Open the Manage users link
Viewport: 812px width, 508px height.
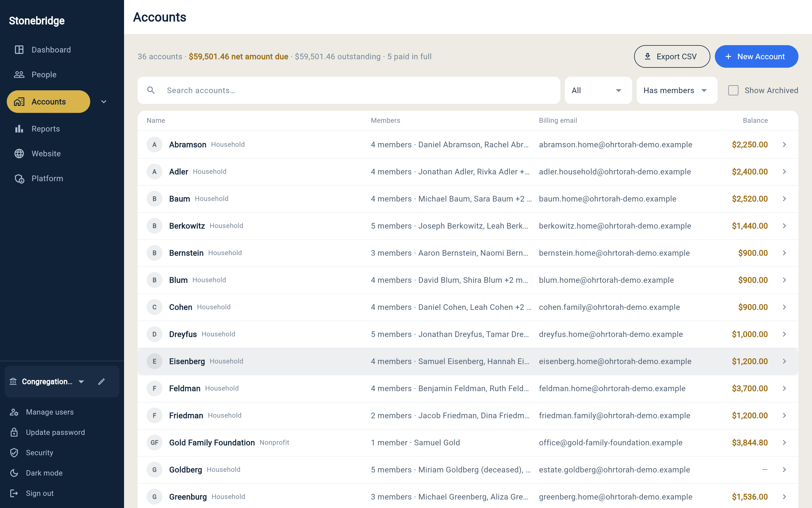pyautogui.click(x=50, y=412)
